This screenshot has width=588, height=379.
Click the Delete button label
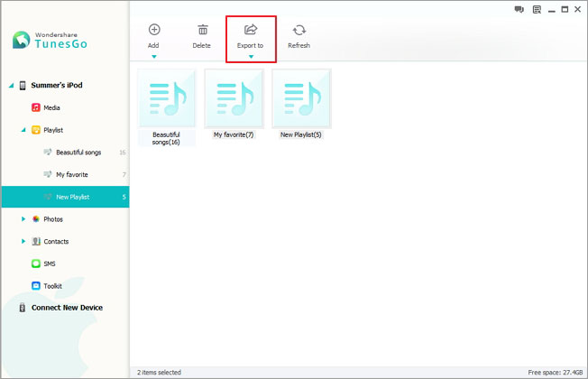202,45
